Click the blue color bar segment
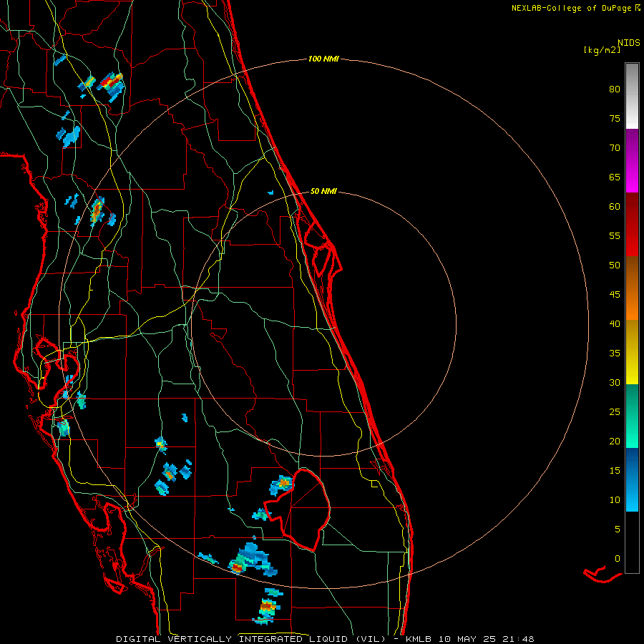 click(632, 479)
